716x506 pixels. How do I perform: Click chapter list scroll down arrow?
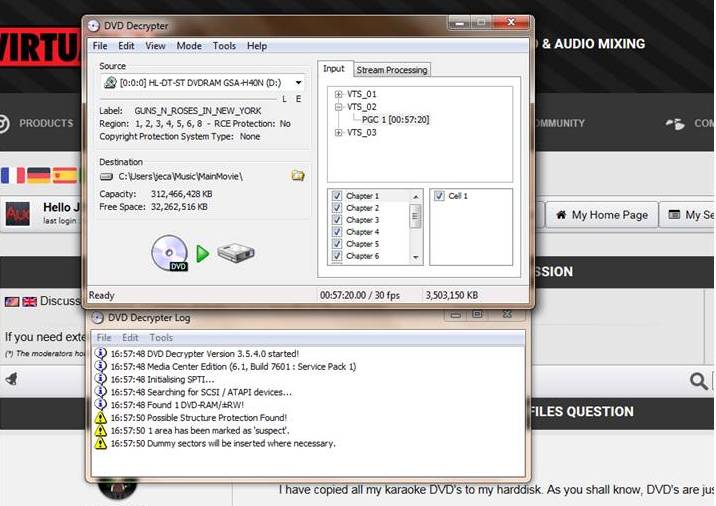click(416, 258)
